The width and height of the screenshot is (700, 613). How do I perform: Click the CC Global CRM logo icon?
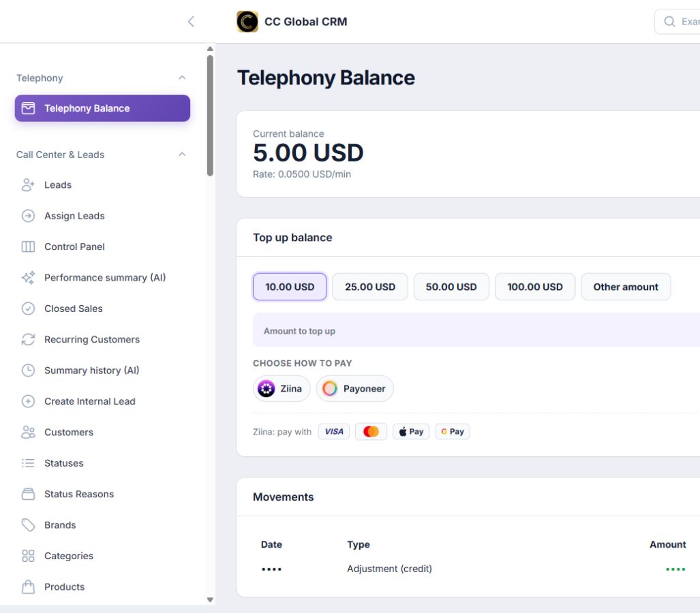[247, 21]
